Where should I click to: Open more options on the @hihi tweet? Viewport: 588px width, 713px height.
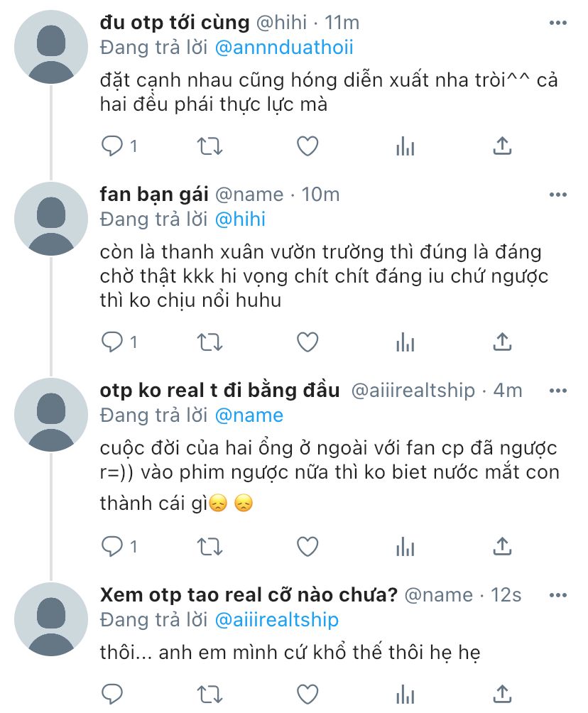[x=558, y=23]
